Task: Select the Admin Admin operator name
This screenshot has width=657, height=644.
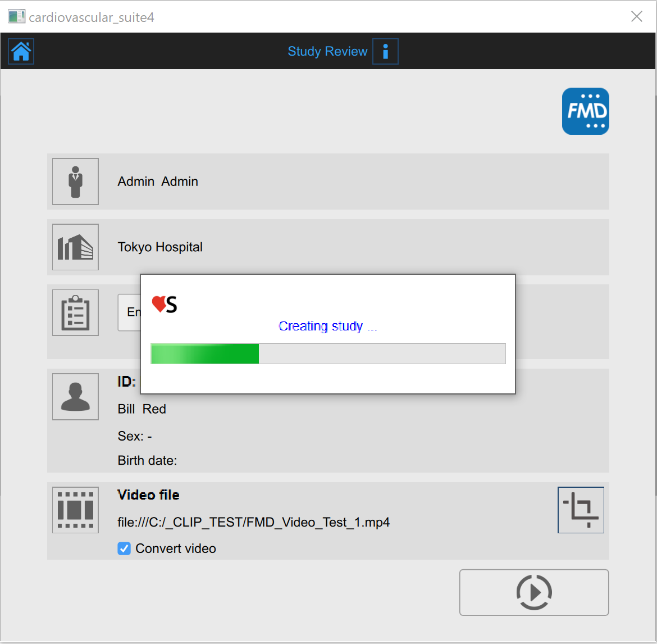Action: coord(158,182)
